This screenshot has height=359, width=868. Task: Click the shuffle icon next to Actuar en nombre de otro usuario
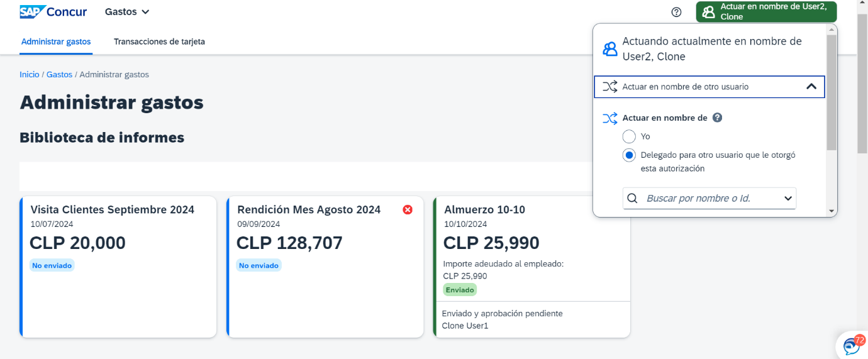pyautogui.click(x=610, y=87)
